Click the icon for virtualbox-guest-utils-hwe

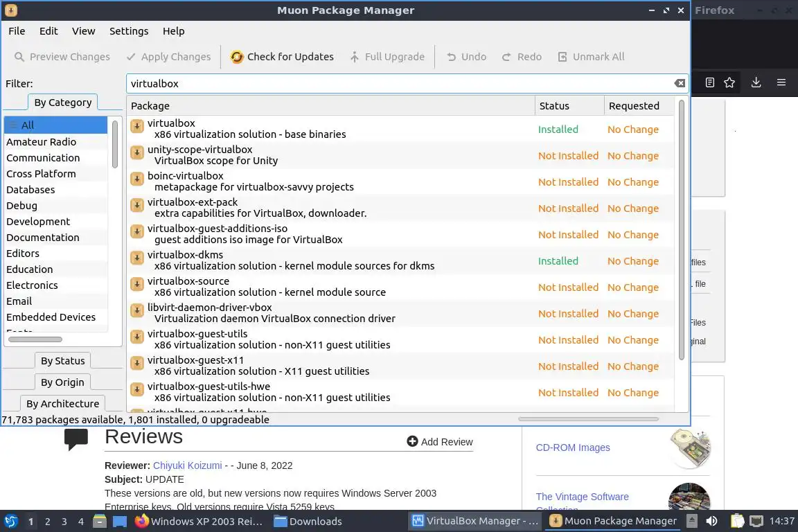pyautogui.click(x=137, y=389)
